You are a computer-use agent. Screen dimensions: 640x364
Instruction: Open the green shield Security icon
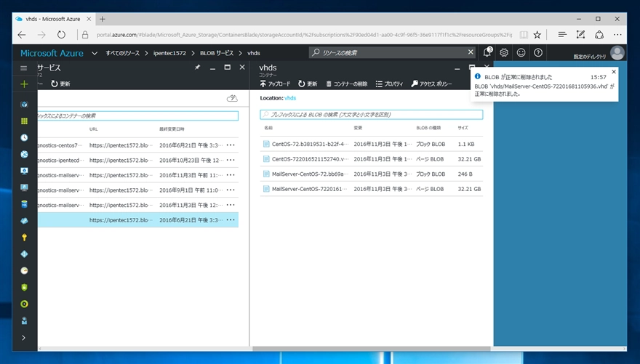(x=24, y=288)
